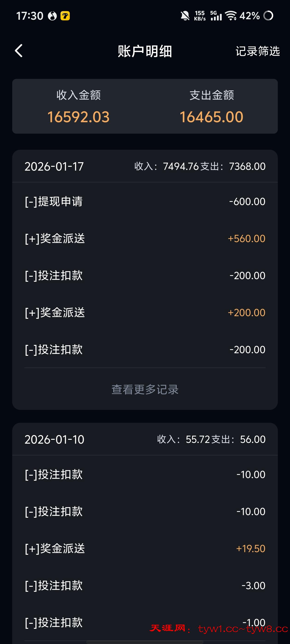Tap the 2026-01-10 date header
The height and width of the screenshot is (644, 290).
[x=54, y=440]
